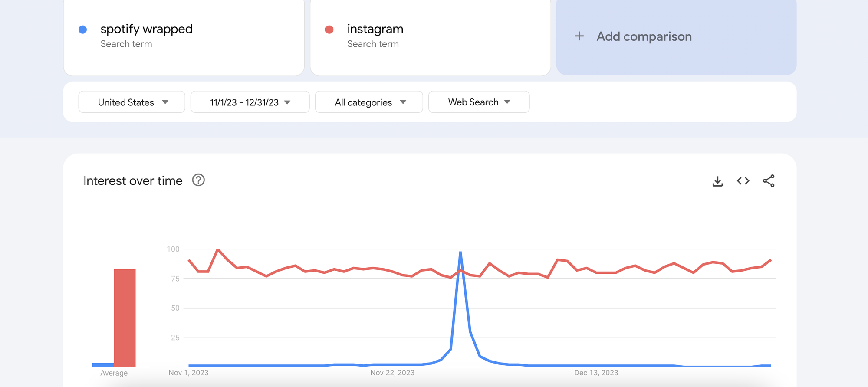Click the plus icon to add a comparison
Screen dimensions: 868x387
579,36
